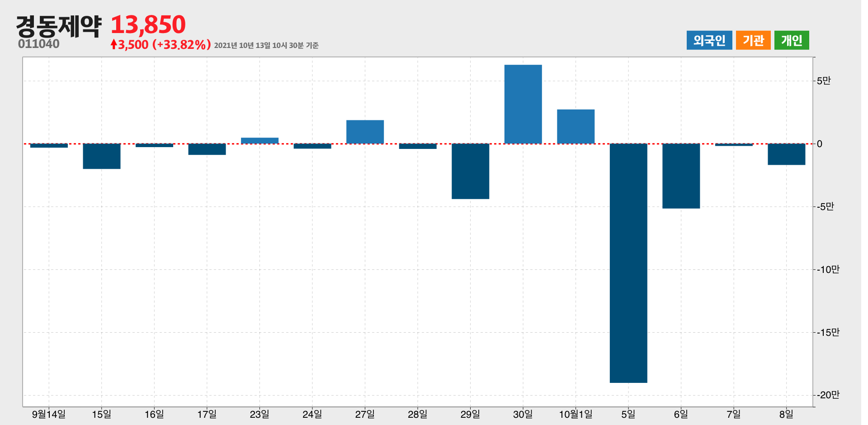
Task: Click the y-axis label -20만
Action: (x=828, y=395)
